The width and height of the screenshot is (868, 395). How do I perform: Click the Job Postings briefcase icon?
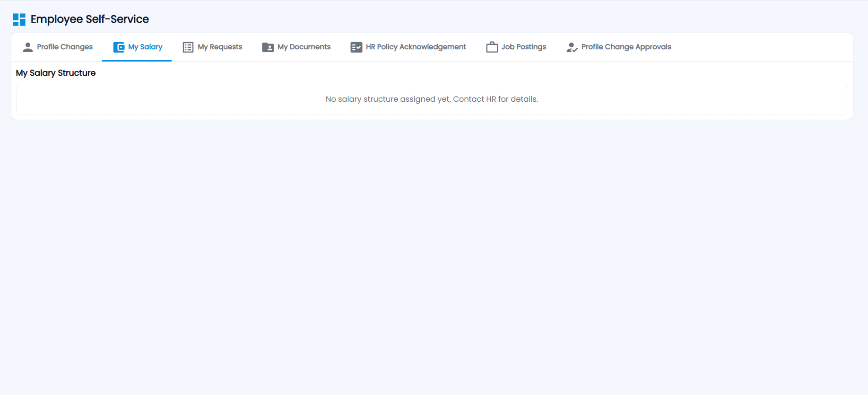click(x=492, y=47)
